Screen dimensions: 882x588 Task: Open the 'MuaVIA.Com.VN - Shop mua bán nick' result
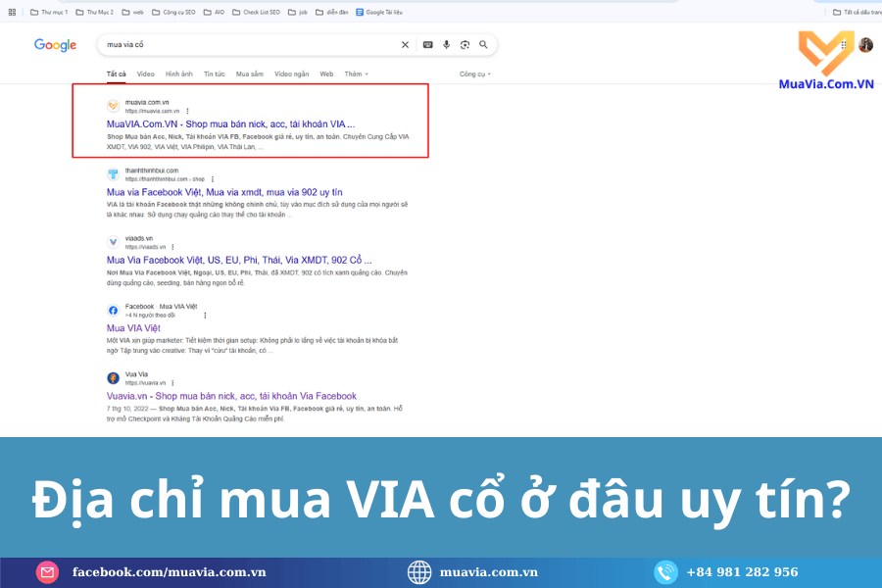tap(230, 124)
